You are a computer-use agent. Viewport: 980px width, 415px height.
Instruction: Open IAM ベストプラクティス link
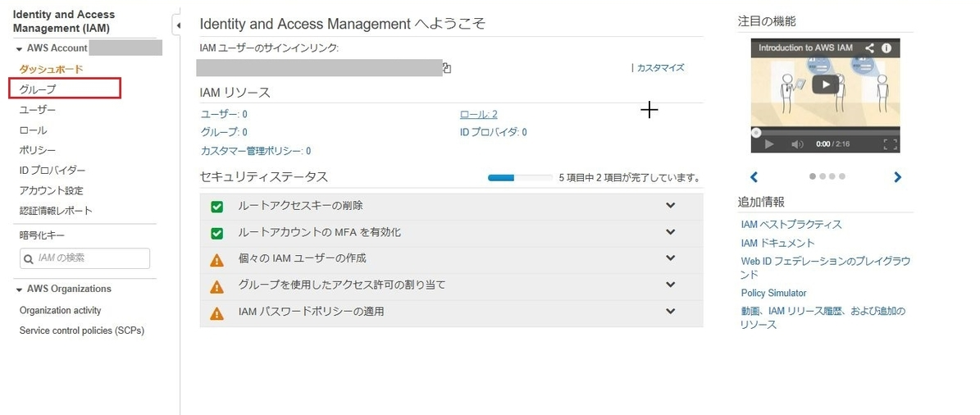click(791, 225)
